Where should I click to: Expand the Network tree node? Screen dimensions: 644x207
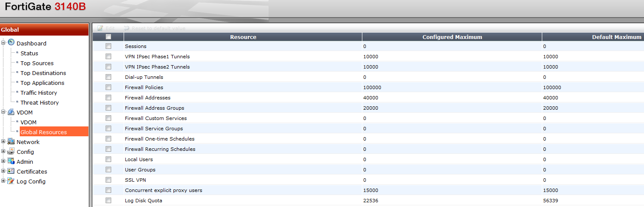click(x=3, y=141)
